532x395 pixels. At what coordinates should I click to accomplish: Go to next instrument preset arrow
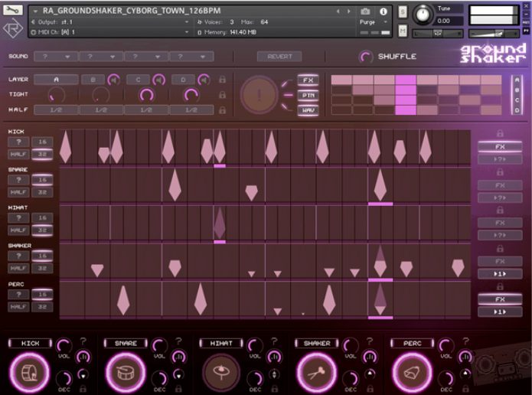pos(348,11)
